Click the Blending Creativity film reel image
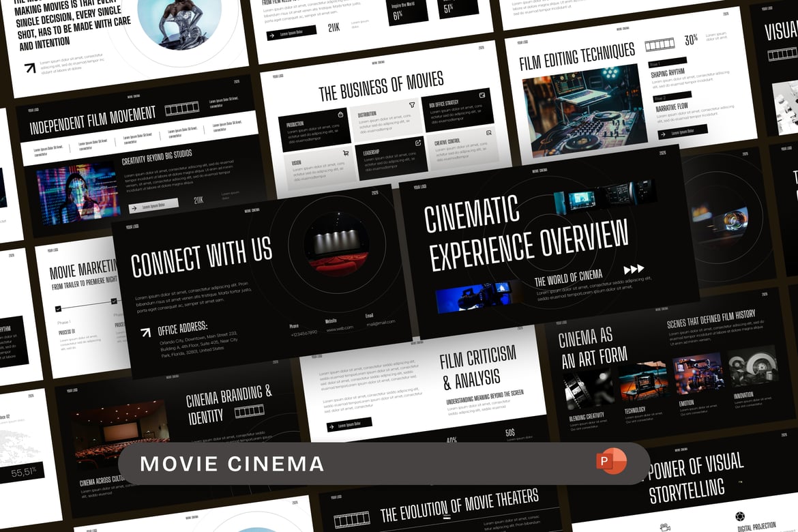 [589, 390]
